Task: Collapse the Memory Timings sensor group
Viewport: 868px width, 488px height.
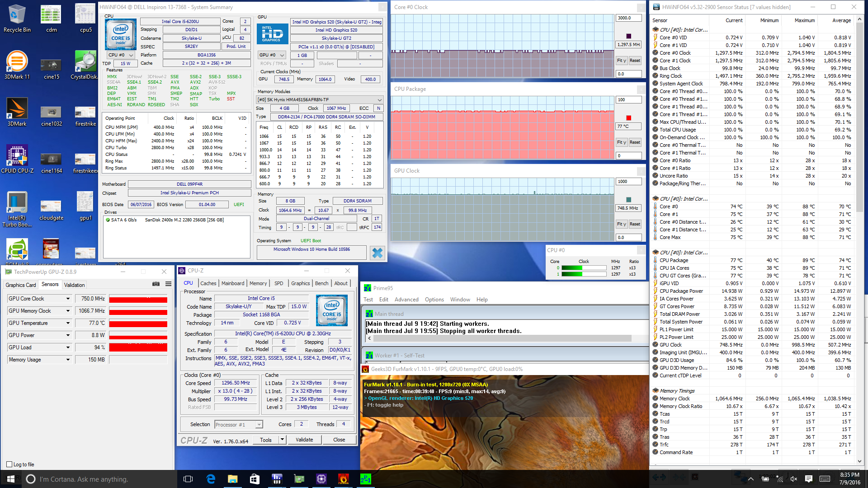Action: pos(656,391)
